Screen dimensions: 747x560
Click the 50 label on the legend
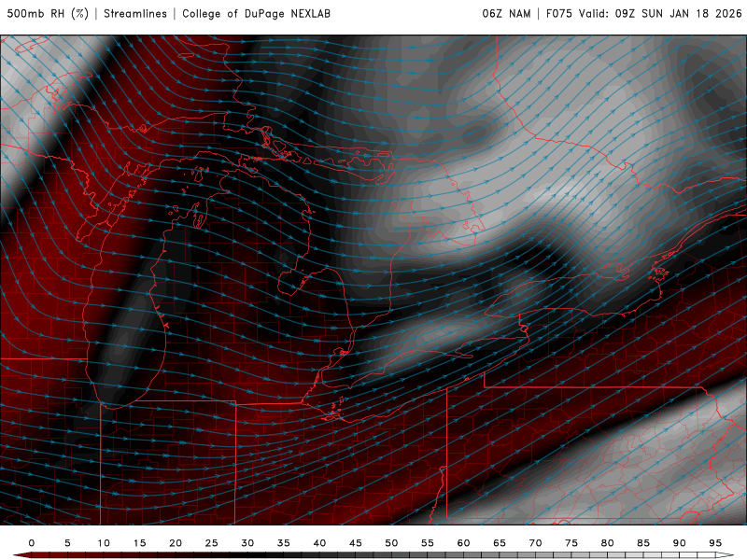pyautogui.click(x=391, y=543)
